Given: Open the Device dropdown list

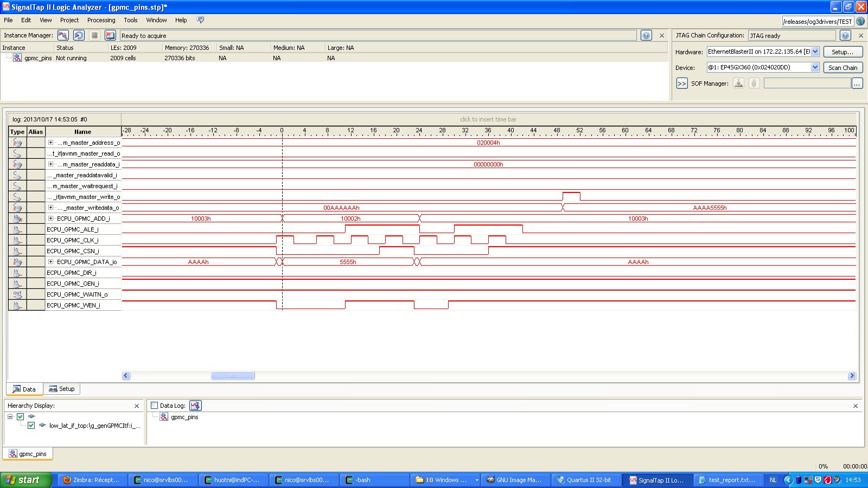Looking at the screenshot, I should pos(815,67).
